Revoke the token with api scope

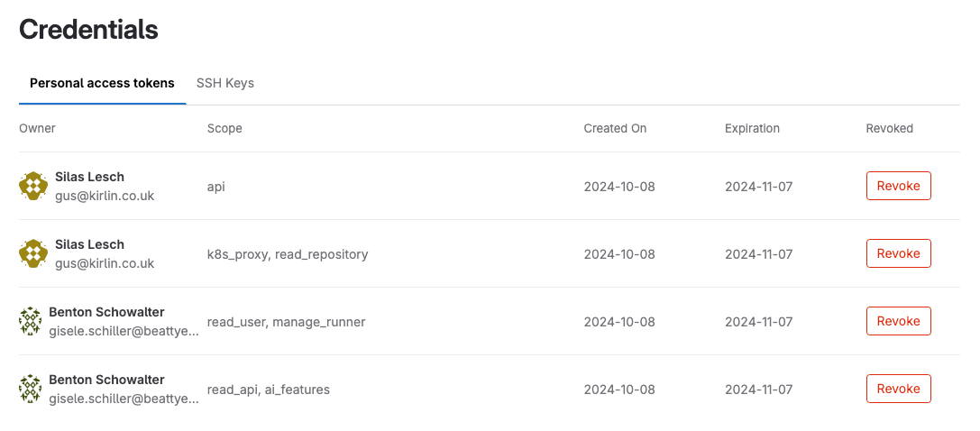coord(898,186)
